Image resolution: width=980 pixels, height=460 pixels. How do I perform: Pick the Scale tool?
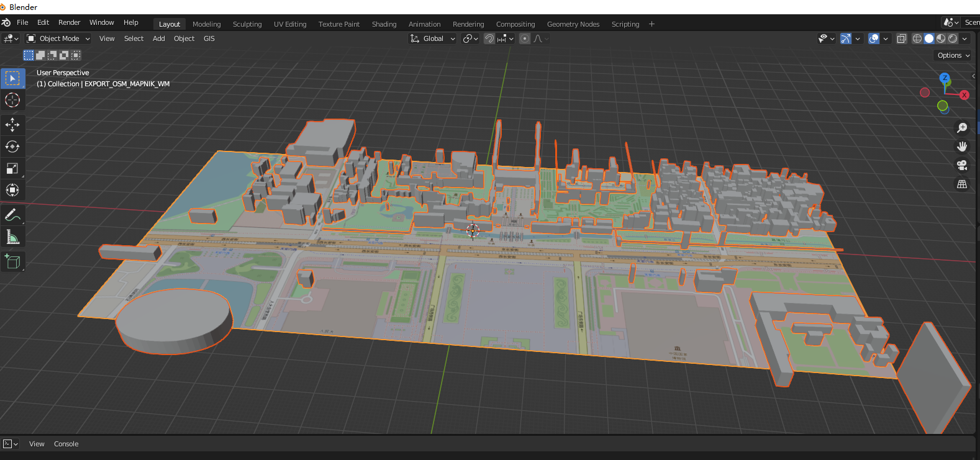(12, 168)
